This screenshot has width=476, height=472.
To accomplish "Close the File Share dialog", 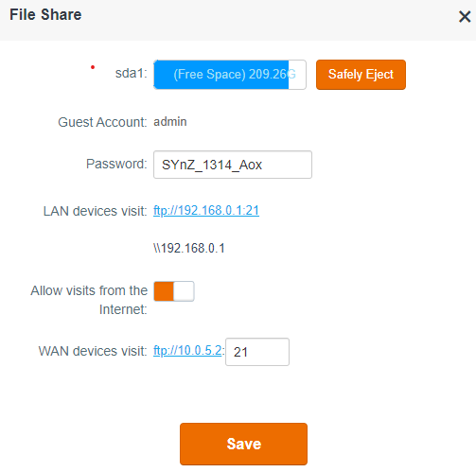I will (465, 16).
